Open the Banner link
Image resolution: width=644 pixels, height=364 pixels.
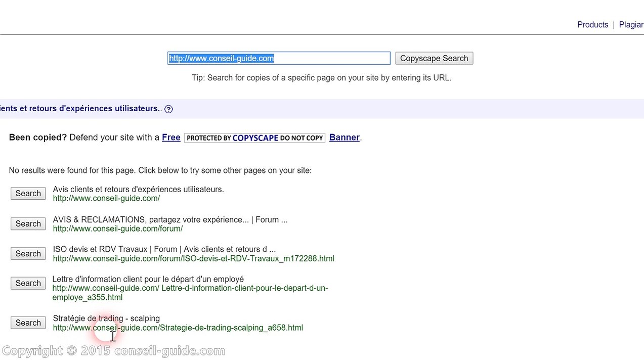345,138
